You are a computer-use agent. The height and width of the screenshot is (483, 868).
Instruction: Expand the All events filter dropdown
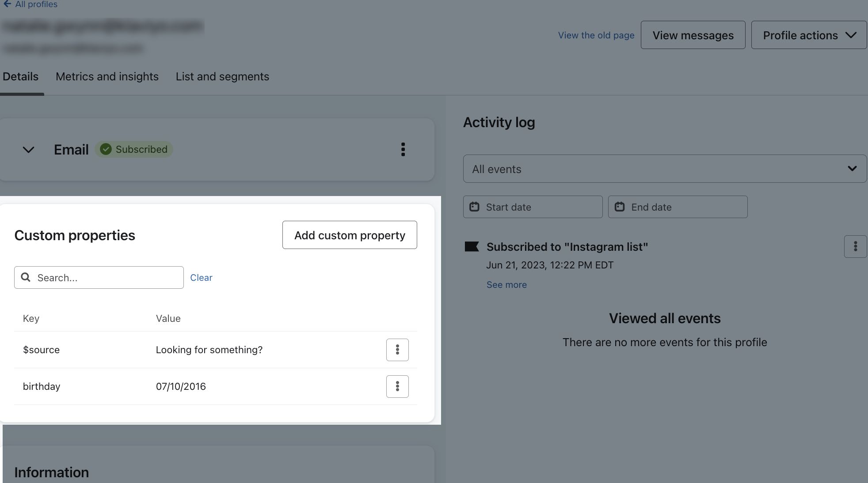pos(665,168)
